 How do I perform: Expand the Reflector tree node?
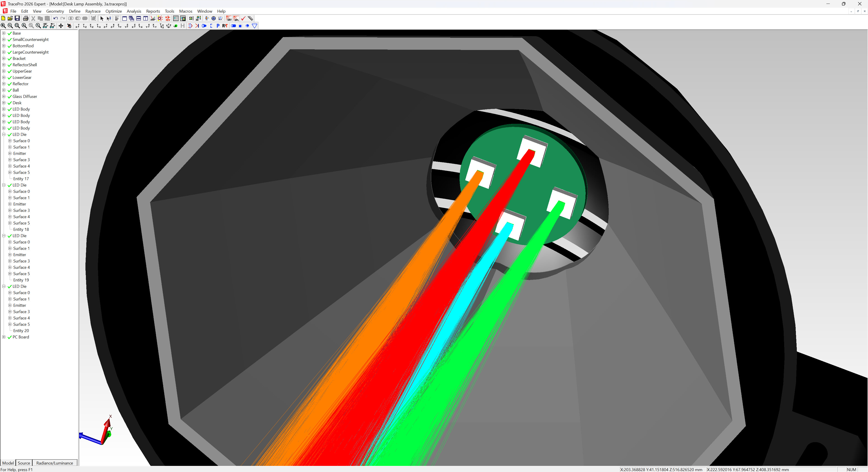coord(4,84)
